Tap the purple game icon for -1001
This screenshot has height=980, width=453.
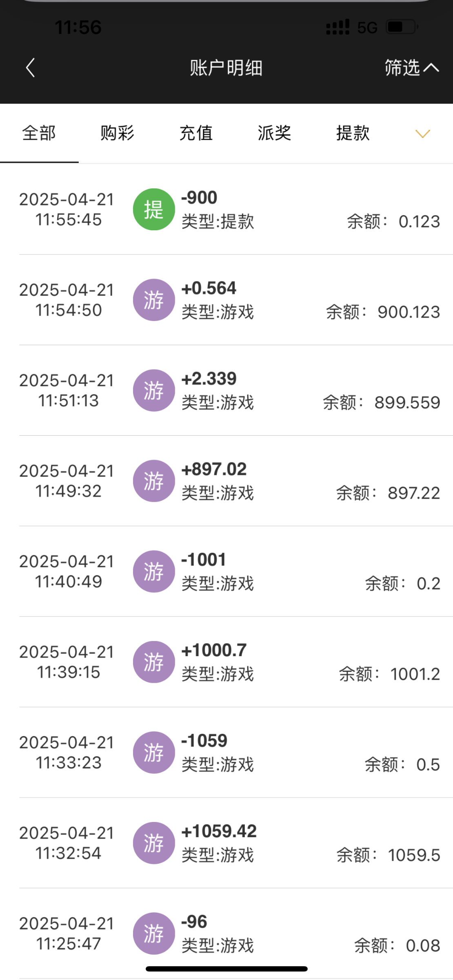(154, 572)
